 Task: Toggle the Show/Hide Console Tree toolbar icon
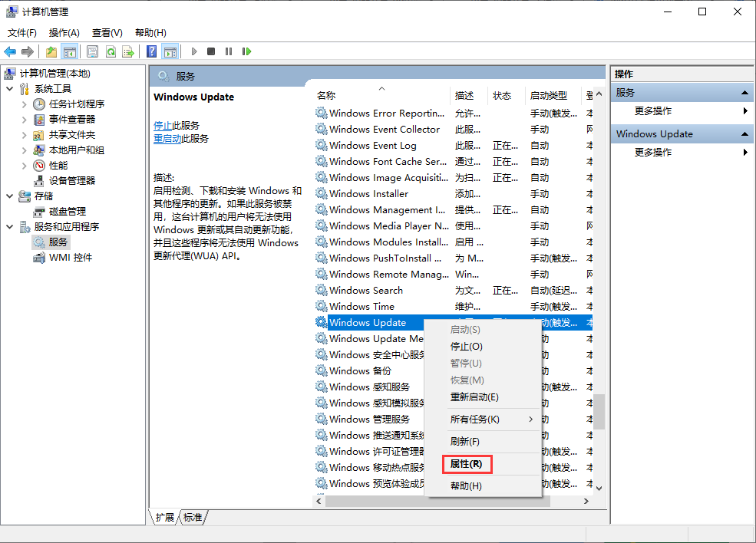click(x=70, y=51)
